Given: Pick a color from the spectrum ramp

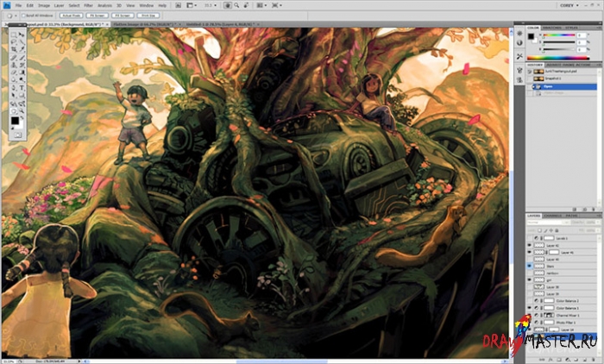Looking at the screenshot, I should coord(558,58).
